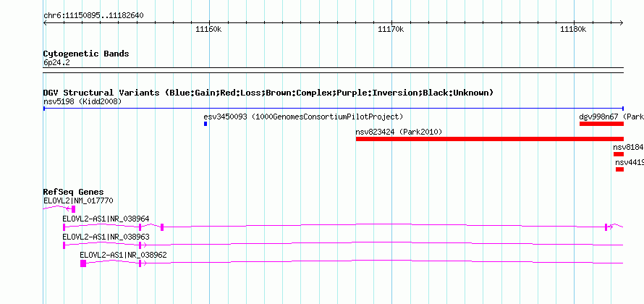The image size is (644, 304).
Task: Open the dgv998n67 variant label
Action: click(x=611, y=117)
